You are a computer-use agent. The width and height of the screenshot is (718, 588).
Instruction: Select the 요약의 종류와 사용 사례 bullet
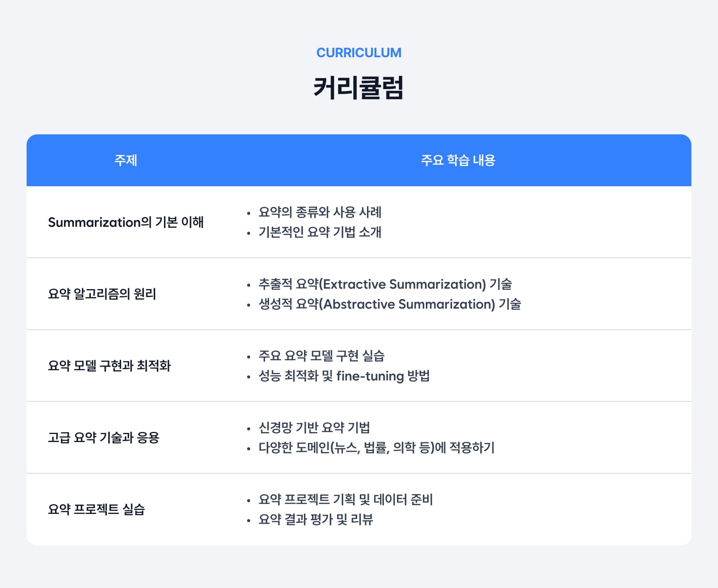coord(320,212)
